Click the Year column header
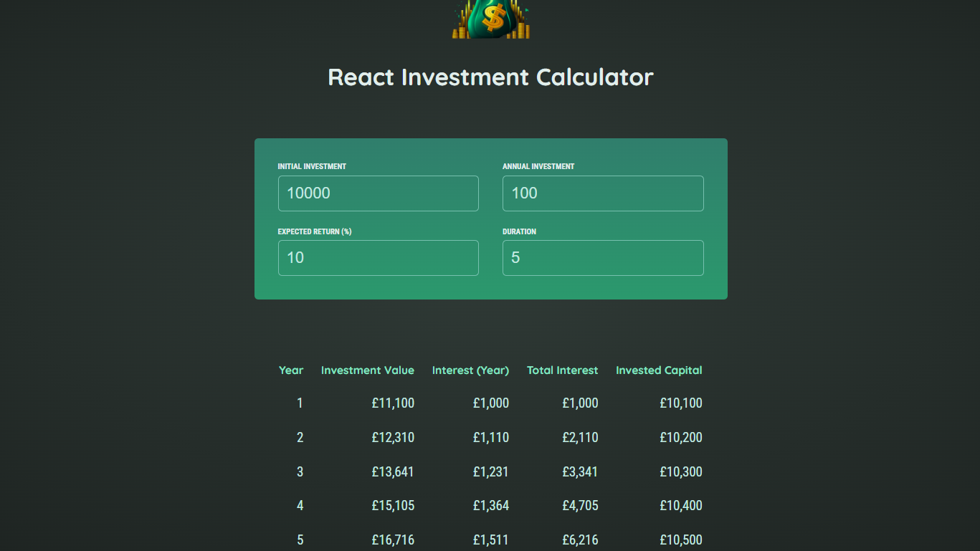 (x=291, y=370)
